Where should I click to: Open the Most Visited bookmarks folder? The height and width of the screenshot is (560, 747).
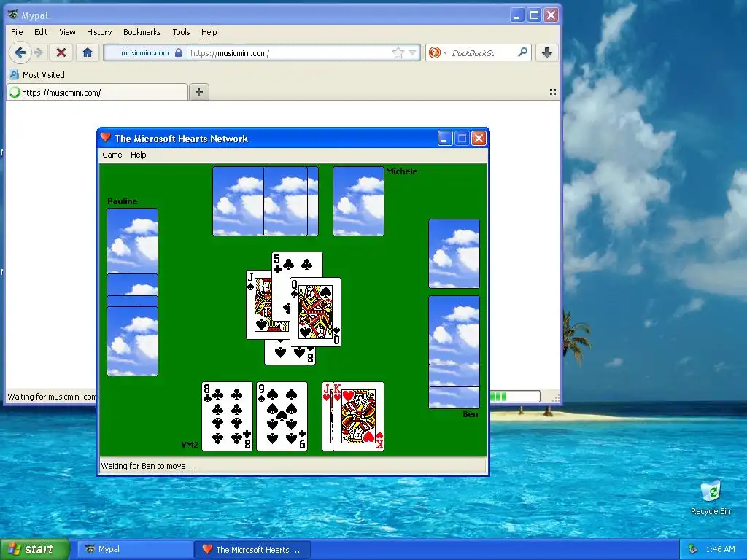pyautogui.click(x=36, y=75)
